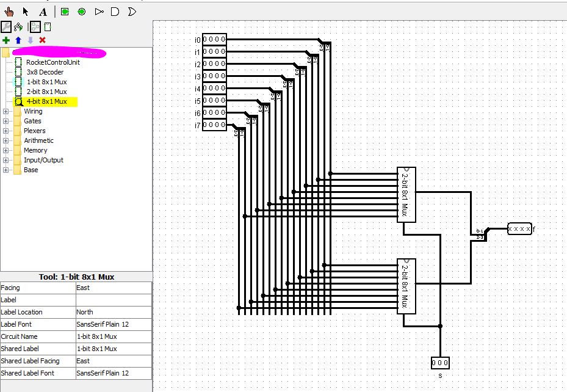Add a new circuit with green plus
This screenshot has width=567, height=392.
coord(5,40)
